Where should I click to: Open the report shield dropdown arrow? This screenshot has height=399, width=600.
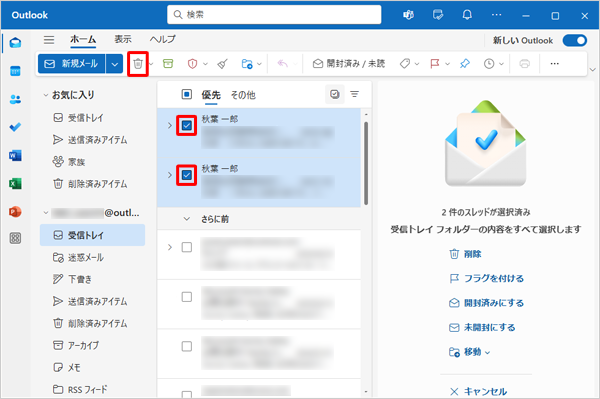(205, 64)
